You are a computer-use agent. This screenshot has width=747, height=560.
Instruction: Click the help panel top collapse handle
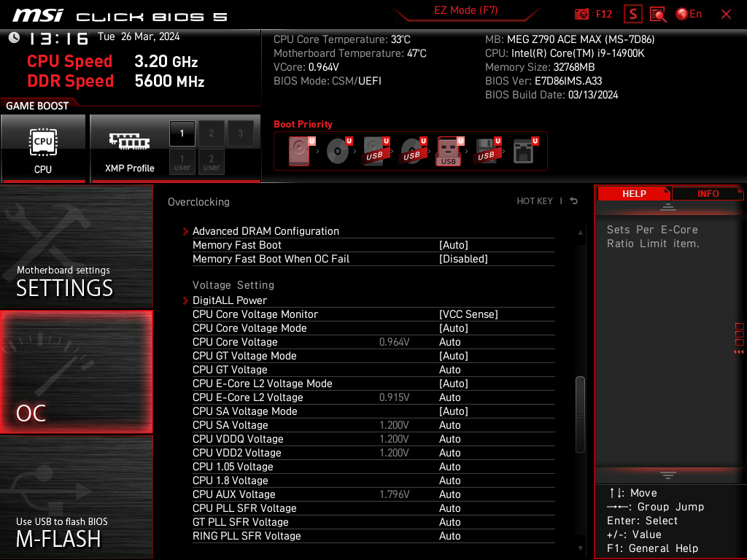[x=668, y=206]
